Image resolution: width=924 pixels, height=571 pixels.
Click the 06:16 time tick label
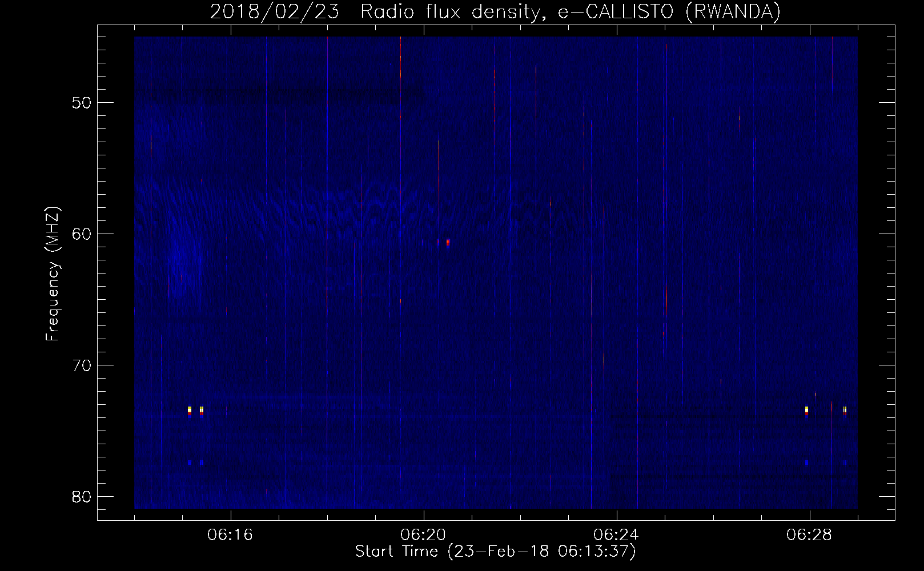click(230, 535)
